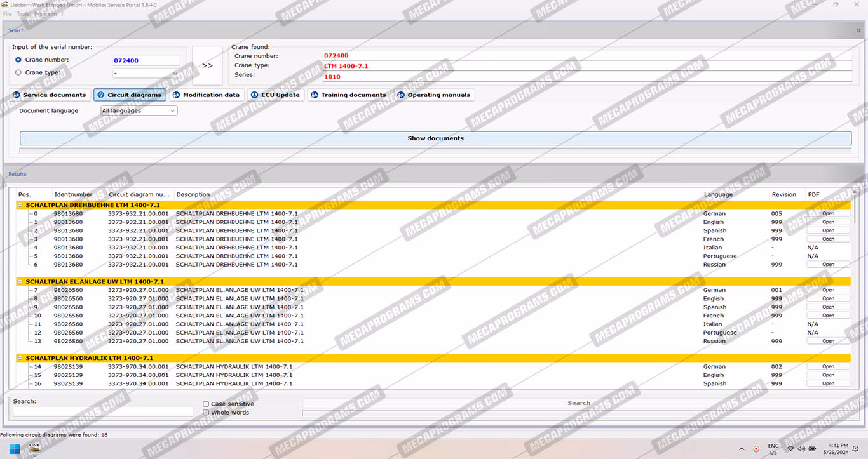The width and height of the screenshot is (868, 459).
Task: Open the Document language dropdown
Action: (x=139, y=111)
